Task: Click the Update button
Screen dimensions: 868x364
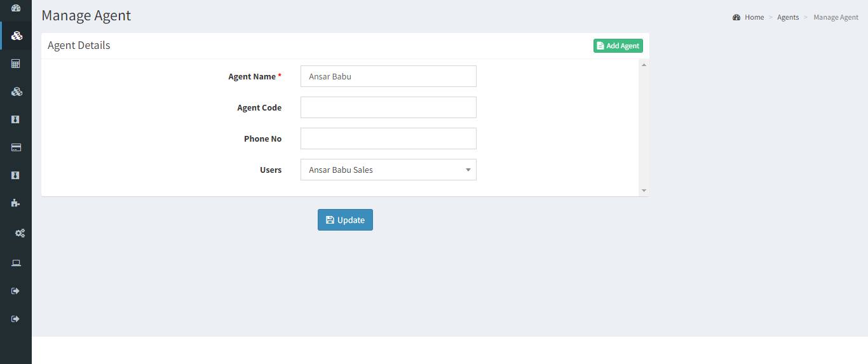Action: click(x=345, y=220)
